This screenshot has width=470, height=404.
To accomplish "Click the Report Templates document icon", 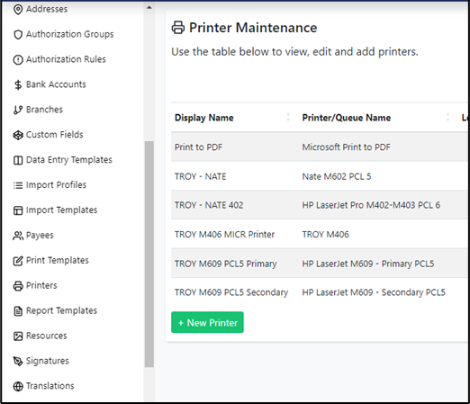I will 18,311.
